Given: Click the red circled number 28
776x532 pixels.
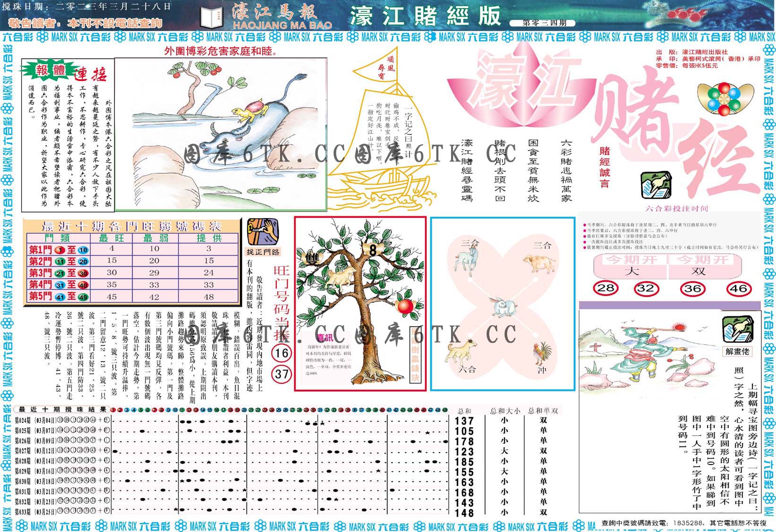Looking at the screenshot, I should (x=606, y=288).
